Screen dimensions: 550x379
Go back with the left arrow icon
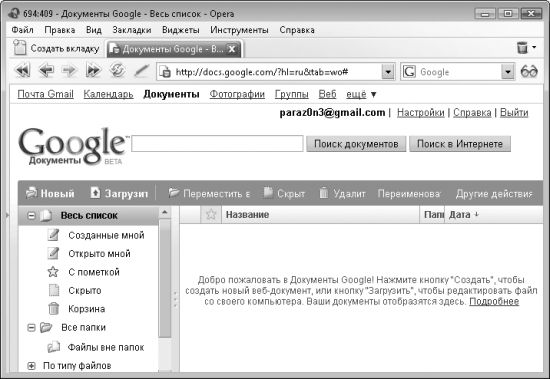[46, 71]
